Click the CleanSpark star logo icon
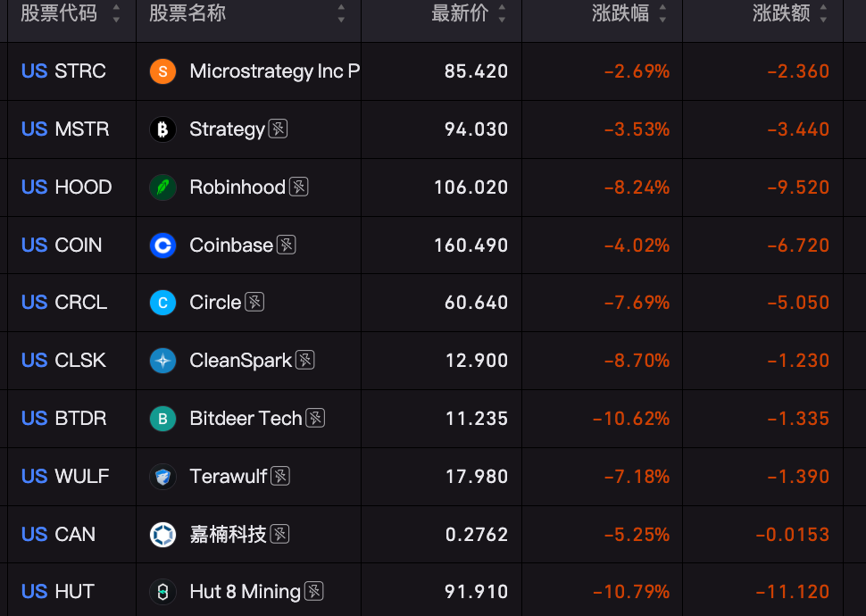The width and height of the screenshot is (866, 616). point(162,361)
